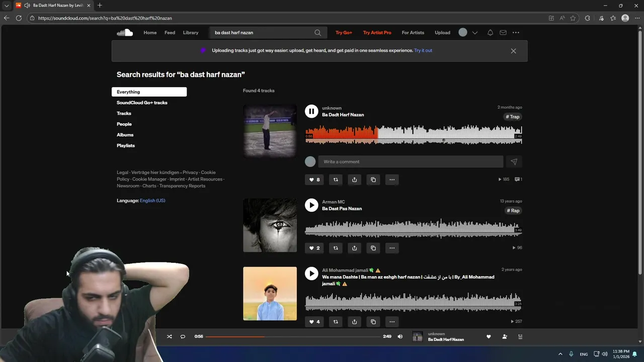Like Ali Mohammad jamali track with 4 likes

314,322
